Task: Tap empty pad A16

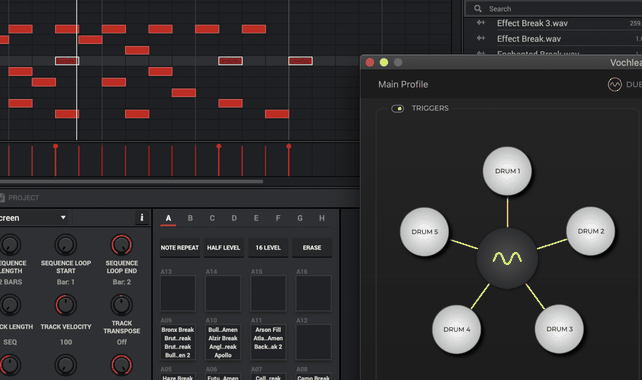Action: [x=314, y=293]
